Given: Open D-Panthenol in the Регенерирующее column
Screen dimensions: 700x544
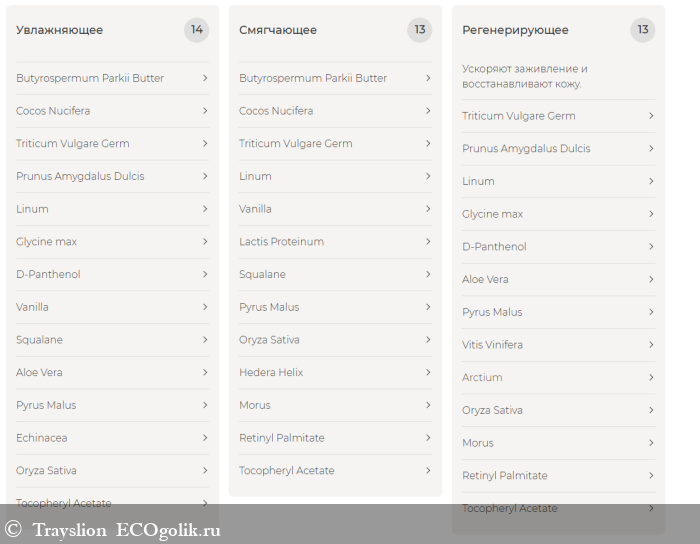Looking at the screenshot, I should click(x=494, y=247).
